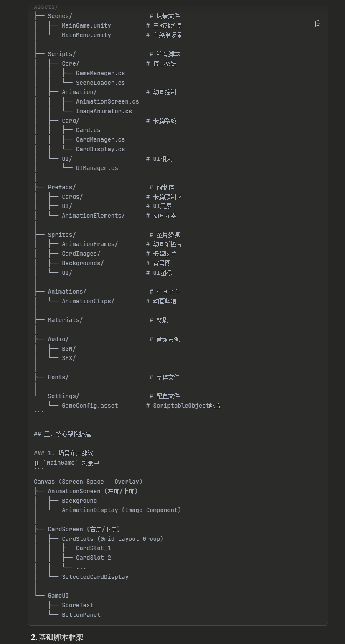Click the CardManager.cs entry
This screenshot has width=345, height=644.
coord(100,139)
